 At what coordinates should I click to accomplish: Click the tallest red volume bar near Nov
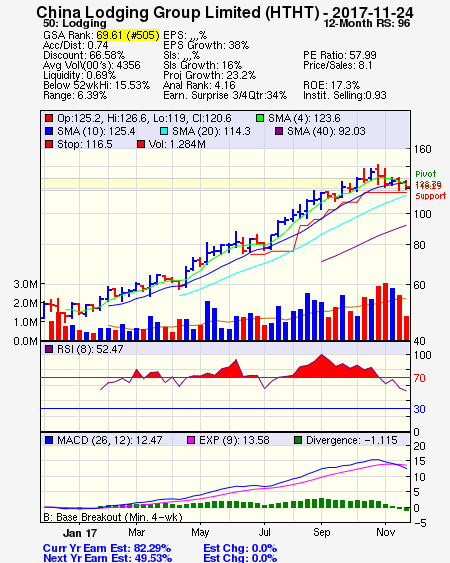tap(385, 312)
